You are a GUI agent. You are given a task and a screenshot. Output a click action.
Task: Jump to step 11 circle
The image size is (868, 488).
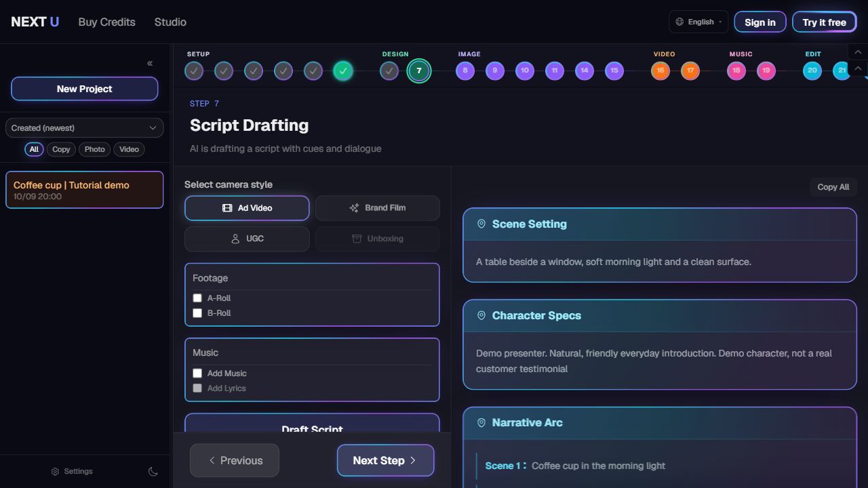click(x=555, y=70)
